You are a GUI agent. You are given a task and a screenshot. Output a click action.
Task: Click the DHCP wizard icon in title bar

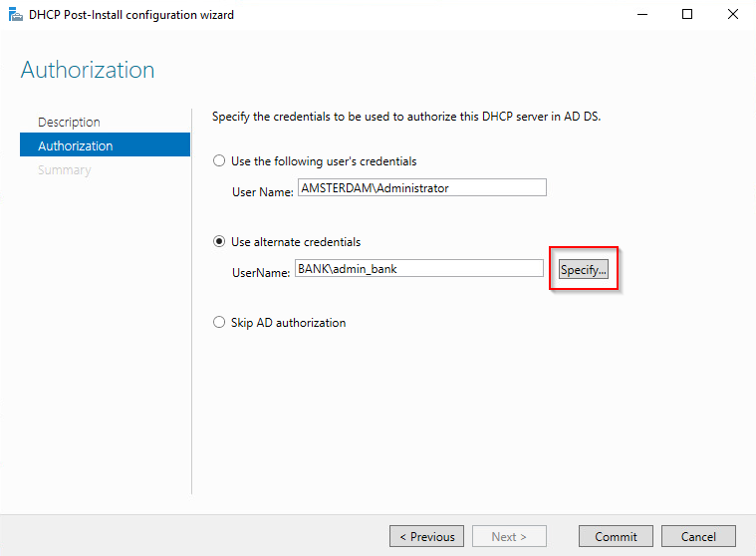click(16, 15)
